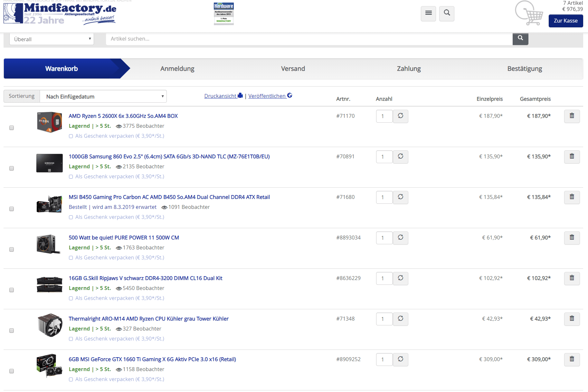This screenshot has height=392, width=588.
Task: Select the GTX 1660 Ti row checkbox
Action: [x=12, y=371]
